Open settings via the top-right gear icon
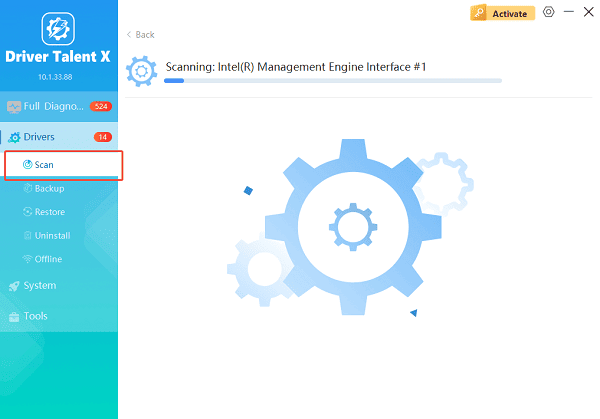The height and width of the screenshot is (419, 600). click(x=547, y=13)
